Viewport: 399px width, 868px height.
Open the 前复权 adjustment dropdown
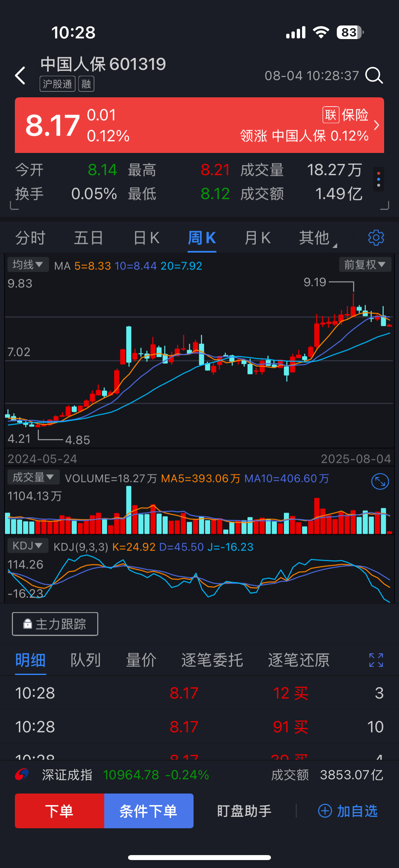pos(365,265)
